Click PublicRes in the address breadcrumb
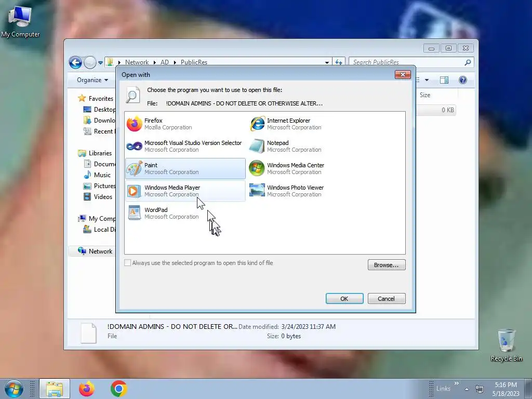 pyautogui.click(x=194, y=62)
